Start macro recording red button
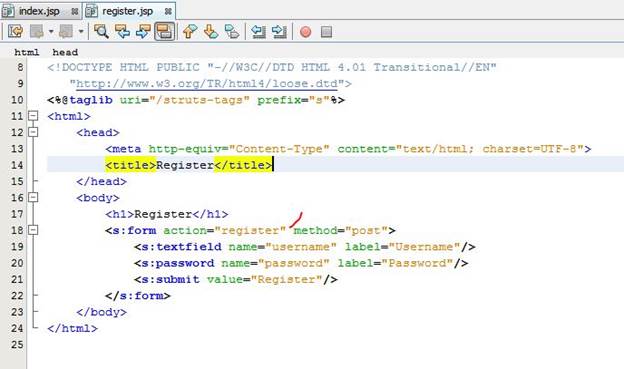Image resolution: width=624 pixels, height=369 pixels. pos(306,31)
